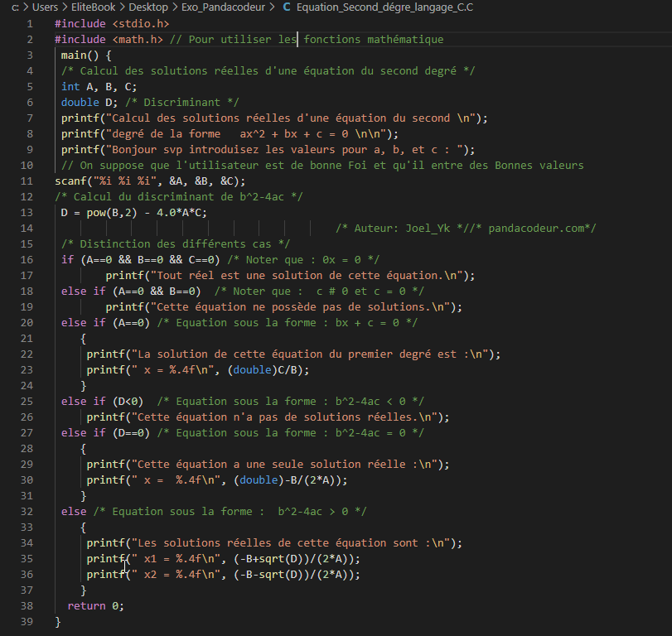This screenshot has width=672, height=636.
Task: Click the 'Calcul du discriminant de b^2-4ac' comment
Action: (x=179, y=197)
